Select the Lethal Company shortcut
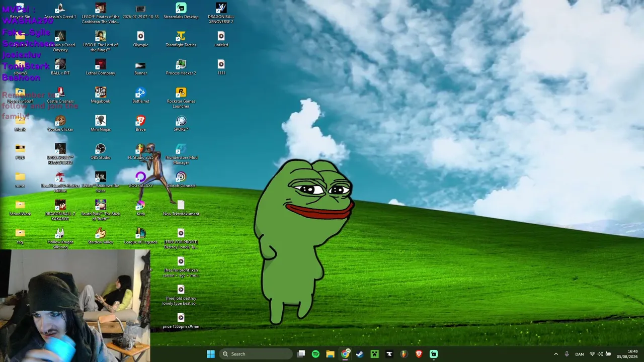The image size is (644, 362). tap(100, 68)
